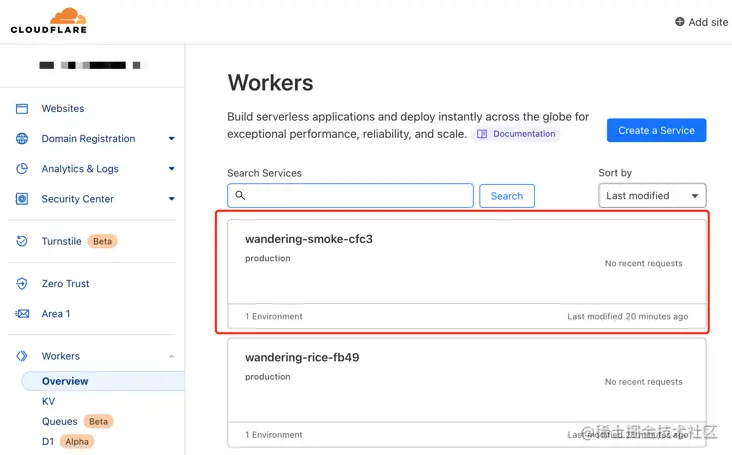The height and width of the screenshot is (455, 732).
Task: Click the Workers diamond icon
Action: [22, 356]
